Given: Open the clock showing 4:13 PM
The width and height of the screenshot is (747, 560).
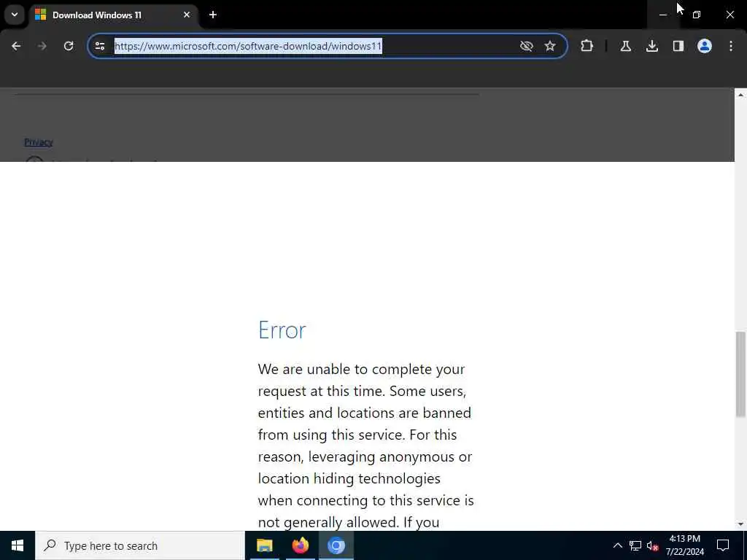Looking at the screenshot, I should click(684, 545).
